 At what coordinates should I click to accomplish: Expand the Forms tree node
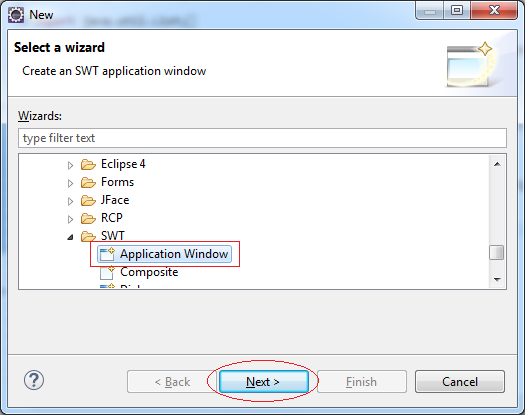(x=70, y=183)
